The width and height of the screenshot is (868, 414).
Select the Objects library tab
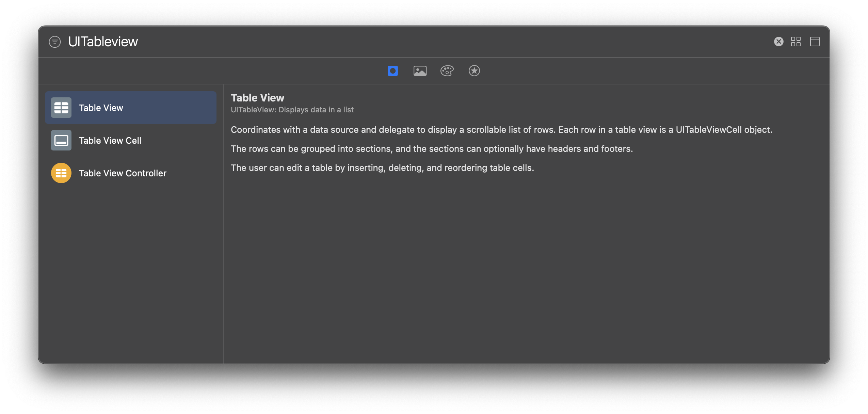392,71
